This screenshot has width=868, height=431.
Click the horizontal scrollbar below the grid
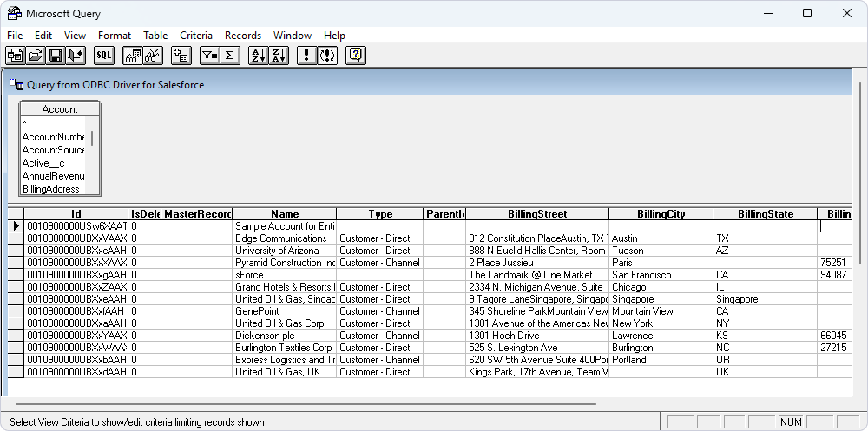pos(306,404)
